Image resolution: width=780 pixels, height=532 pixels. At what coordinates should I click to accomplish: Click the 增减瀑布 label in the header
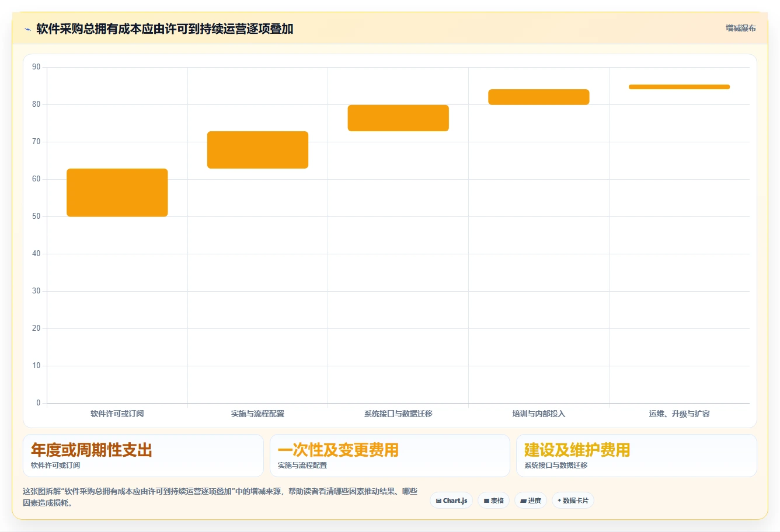(740, 28)
